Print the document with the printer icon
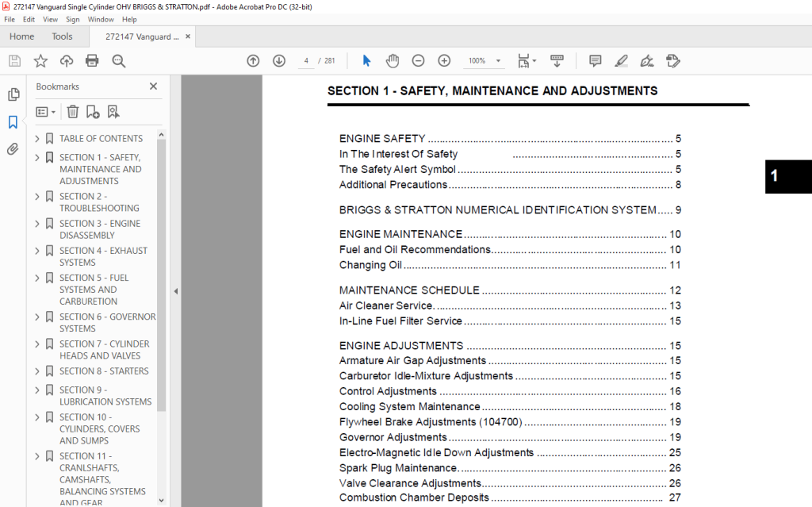This screenshot has width=812, height=507. coord(92,61)
